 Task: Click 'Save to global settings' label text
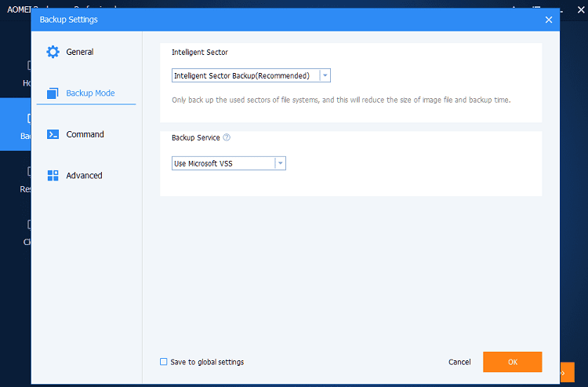pos(207,362)
